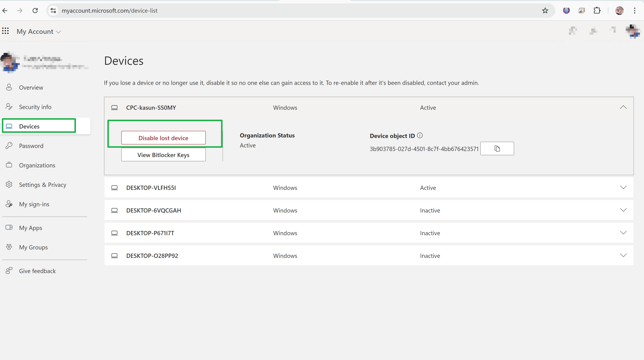Open the My Account dropdown
Screen dimensions: 644x360
click(x=39, y=32)
